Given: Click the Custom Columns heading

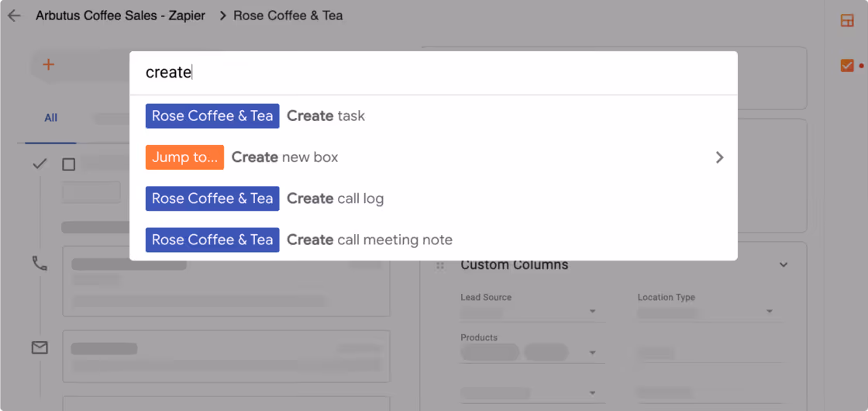Looking at the screenshot, I should pos(515,264).
